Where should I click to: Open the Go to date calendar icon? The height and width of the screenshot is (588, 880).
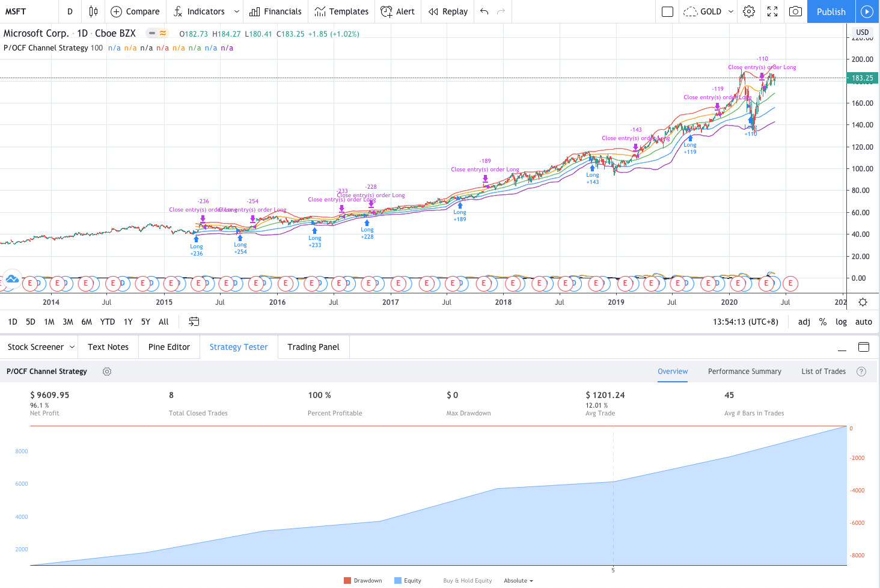[x=194, y=322]
